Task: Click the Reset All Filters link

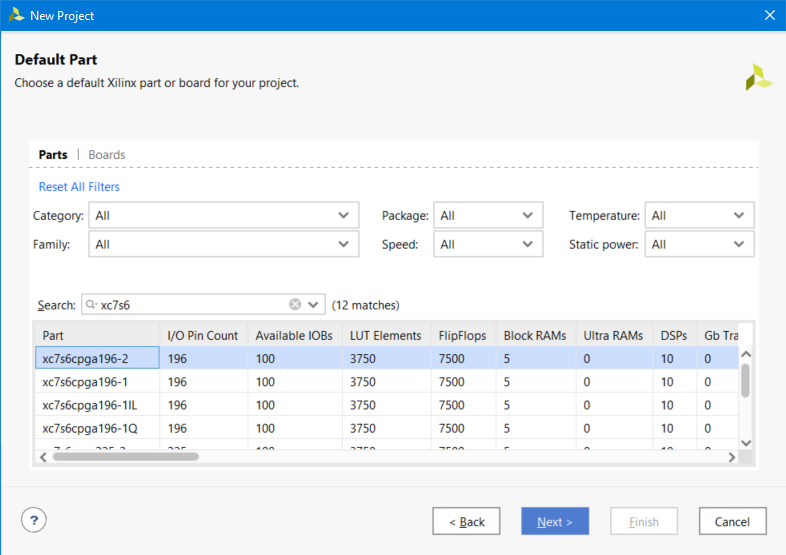Action: (x=79, y=187)
